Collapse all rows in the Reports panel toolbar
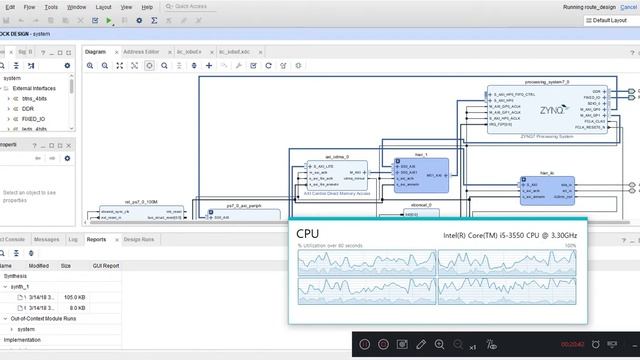 (x=16, y=253)
